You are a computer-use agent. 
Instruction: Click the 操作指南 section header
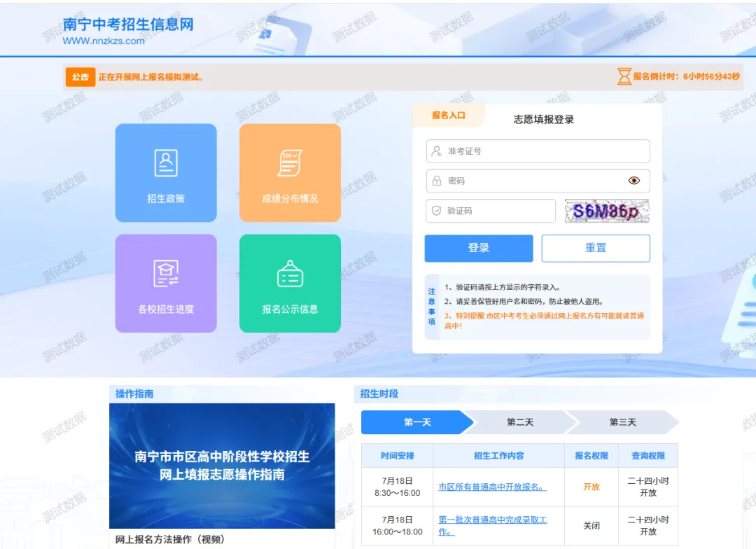click(x=134, y=394)
